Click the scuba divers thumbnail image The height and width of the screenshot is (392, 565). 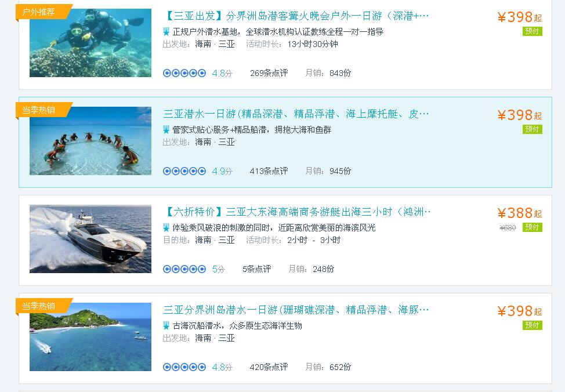pos(90,43)
